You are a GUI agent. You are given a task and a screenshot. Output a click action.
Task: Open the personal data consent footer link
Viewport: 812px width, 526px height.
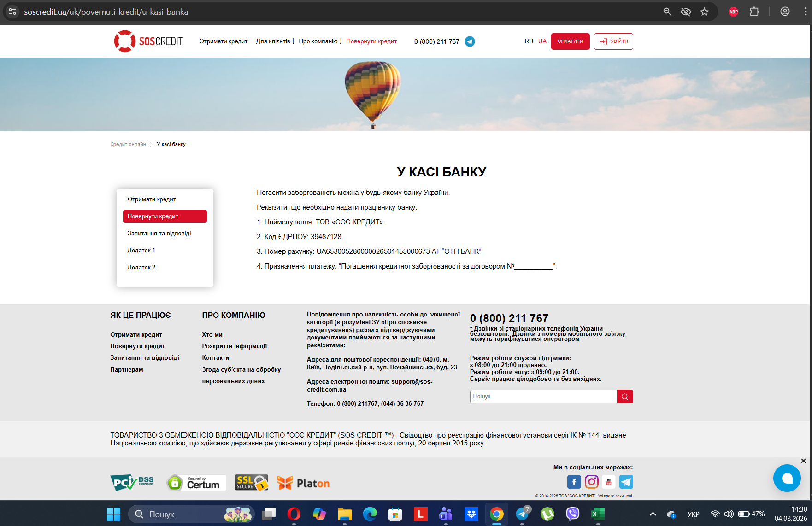coord(241,375)
